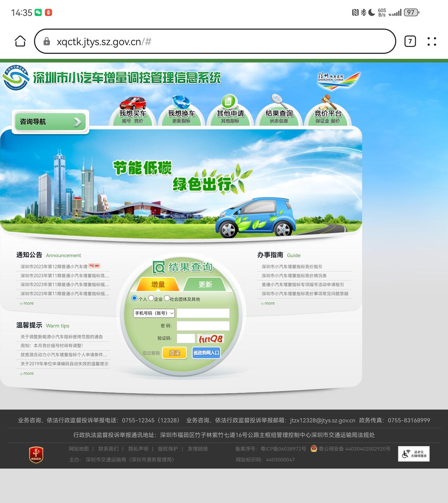Viewport: 448px width, 503px height.
Task: Tap the Bluetooth status icon
Action: tap(364, 13)
